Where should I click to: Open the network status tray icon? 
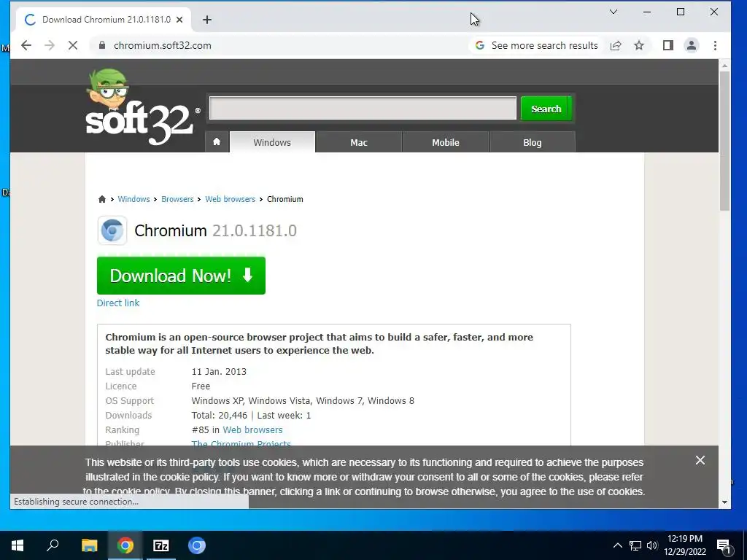point(635,545)
